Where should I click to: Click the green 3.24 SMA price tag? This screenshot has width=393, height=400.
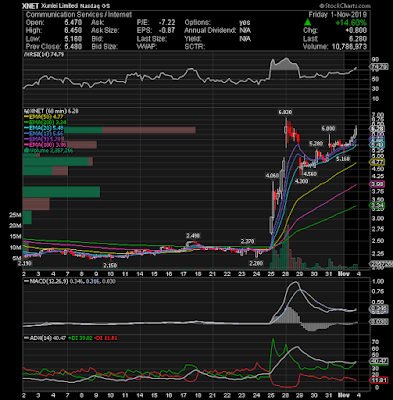coord(377,205)
